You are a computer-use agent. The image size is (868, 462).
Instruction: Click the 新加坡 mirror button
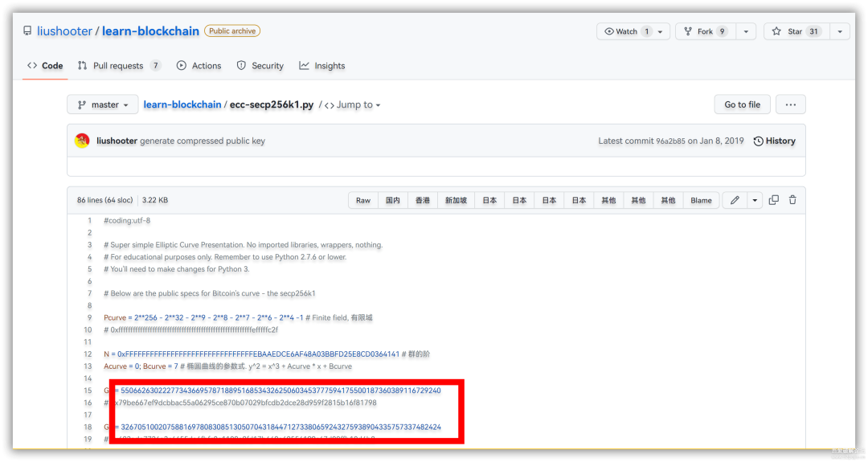tap(457, 200)
